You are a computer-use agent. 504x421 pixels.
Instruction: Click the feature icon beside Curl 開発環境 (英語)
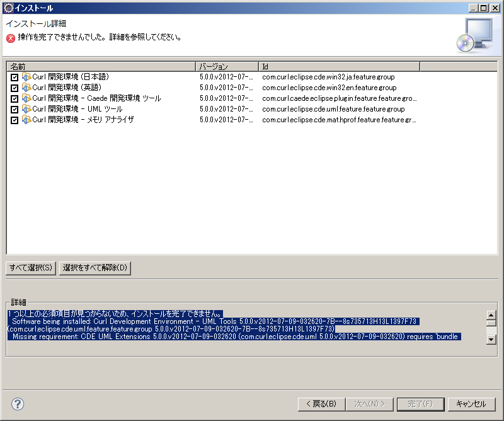tap(26, 88)
